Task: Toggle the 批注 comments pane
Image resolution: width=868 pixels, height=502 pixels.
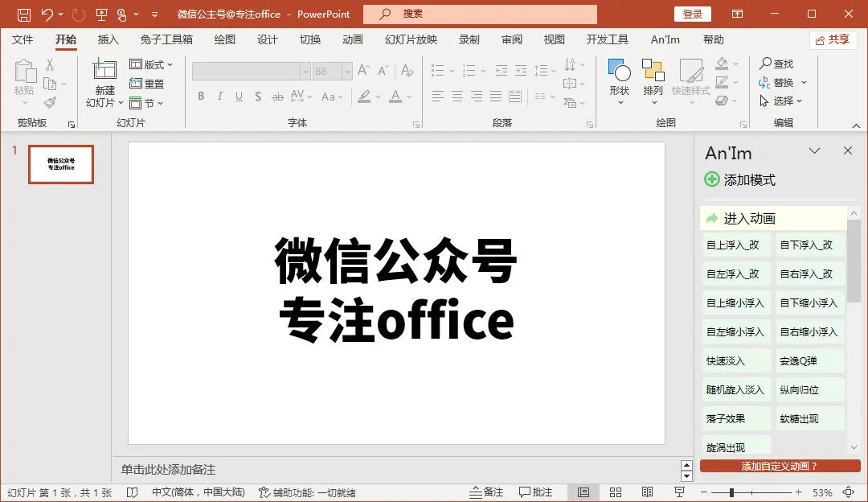Action: click(535, 492)
